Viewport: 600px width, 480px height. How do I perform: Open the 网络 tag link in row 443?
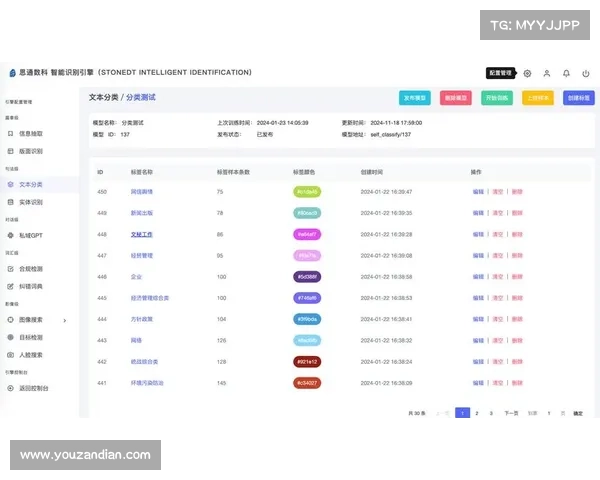[x=136, y=340]
